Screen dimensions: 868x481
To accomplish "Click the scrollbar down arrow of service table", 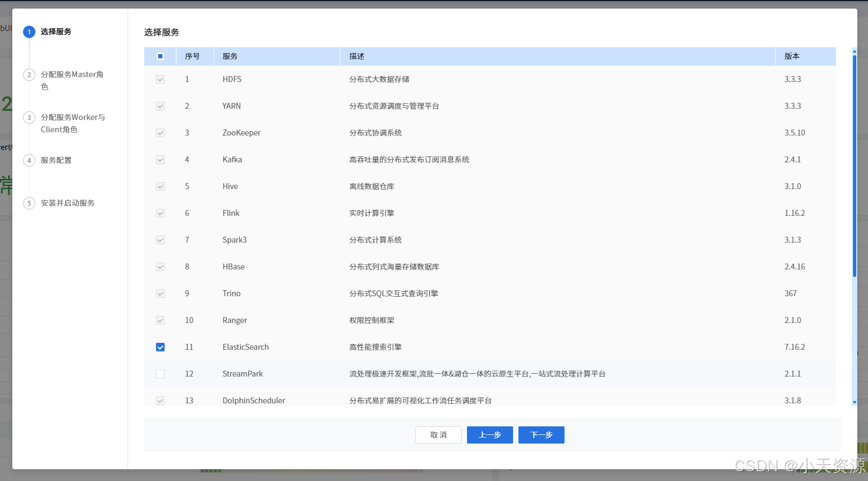I will coord(855,402).
